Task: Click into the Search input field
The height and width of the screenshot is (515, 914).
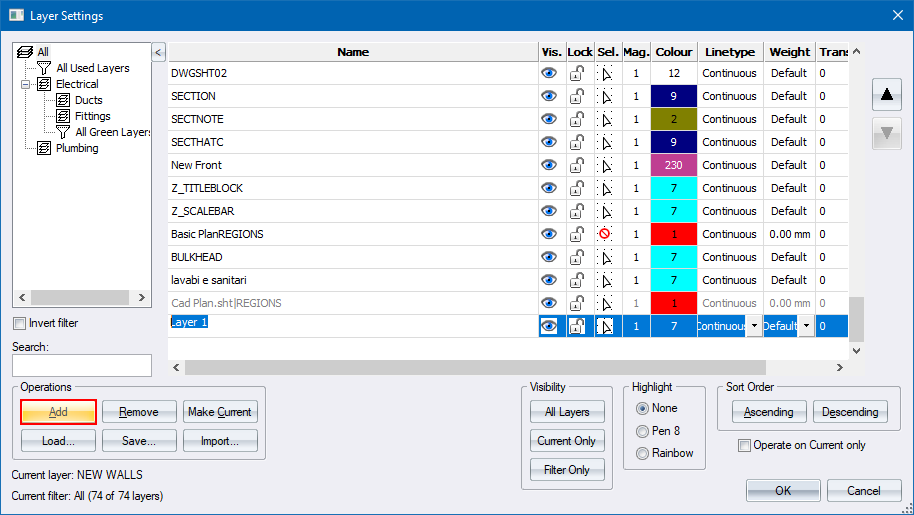Action: 81,365
